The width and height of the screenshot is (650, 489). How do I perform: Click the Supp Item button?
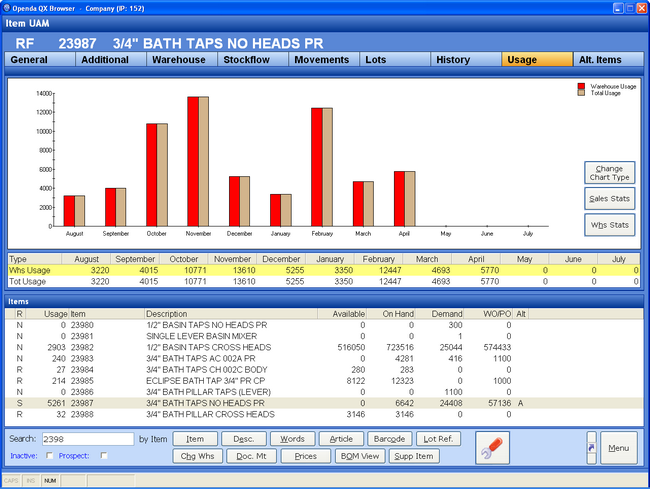tap(414, 456)
